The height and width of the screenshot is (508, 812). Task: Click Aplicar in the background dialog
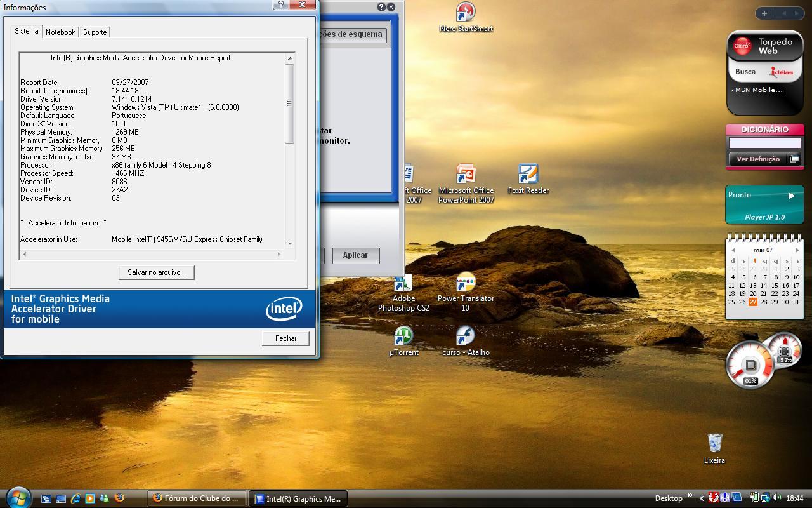[355, 255]
